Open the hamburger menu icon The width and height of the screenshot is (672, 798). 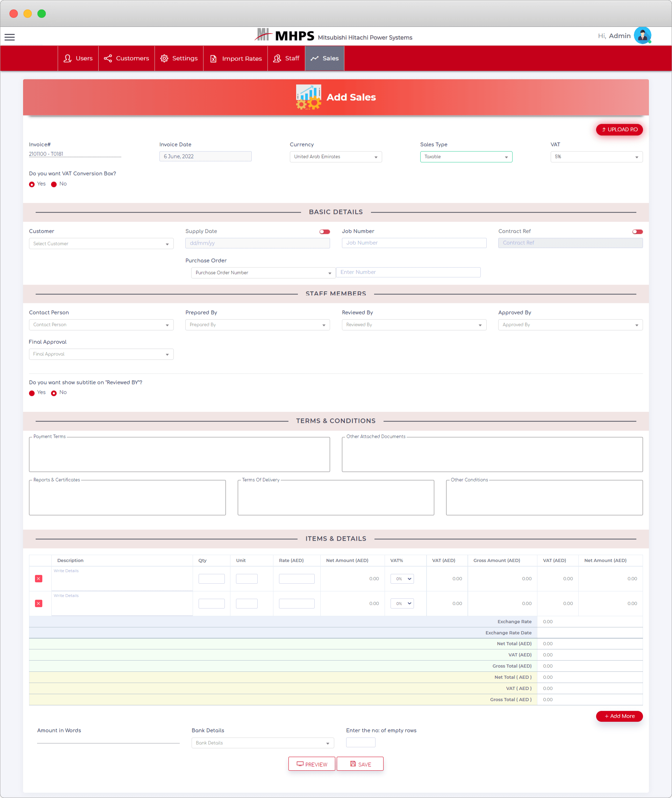(x=9, y=37)
